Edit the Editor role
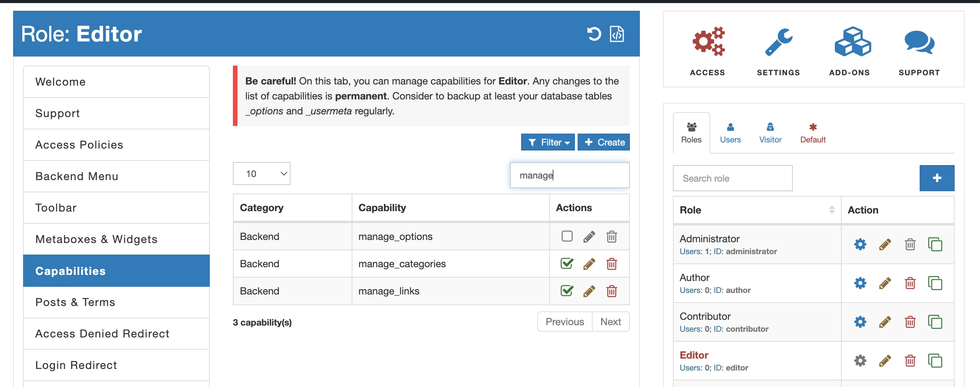Screen dimensions: 980x387 [885, 361]
